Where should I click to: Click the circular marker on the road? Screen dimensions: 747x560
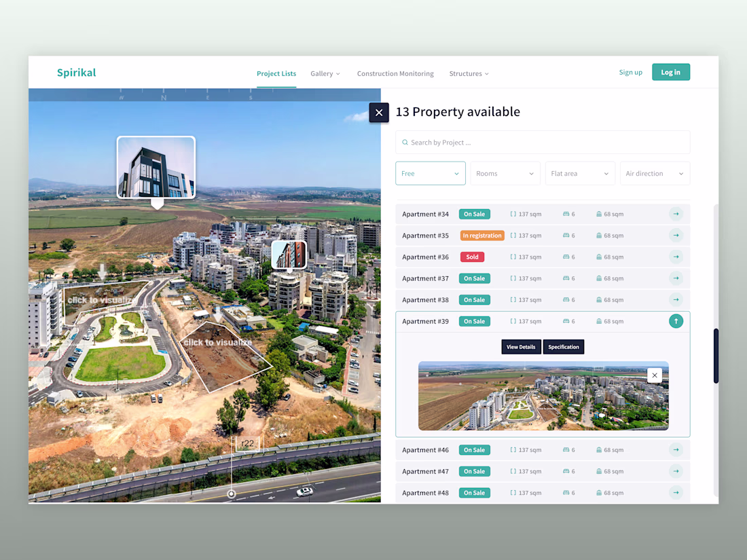(x=232, y=493)
